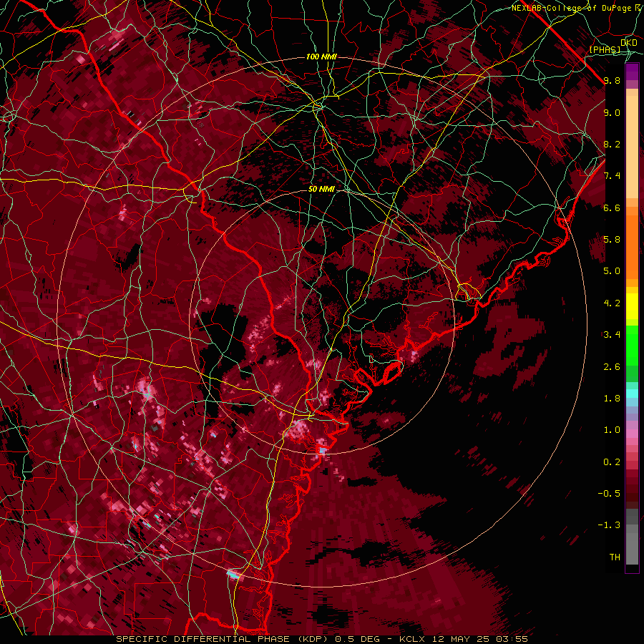Select the 6.6 value on the scale

tap(612, 208)
